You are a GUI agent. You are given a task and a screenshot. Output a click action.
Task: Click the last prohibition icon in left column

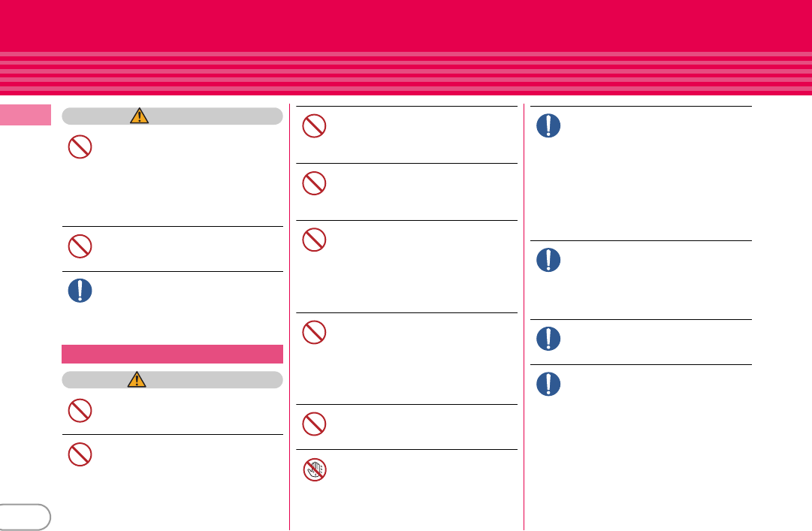pyautogui.click(x=80, y=454)
